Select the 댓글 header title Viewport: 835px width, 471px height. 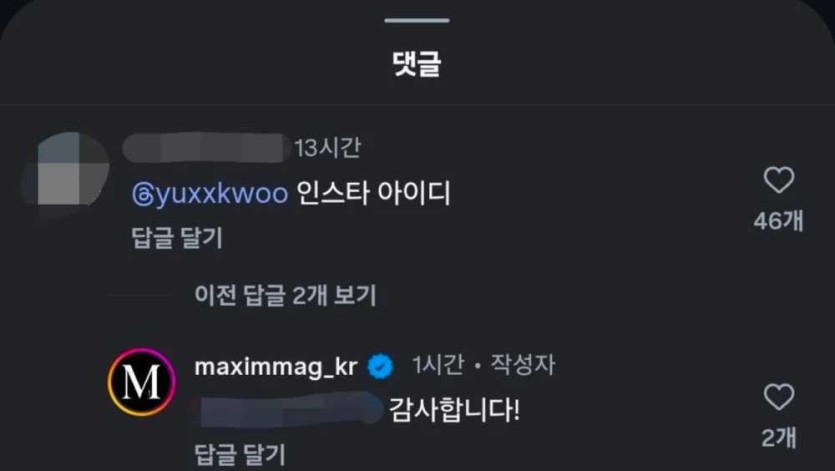pyautogui.click(x=417, y=63)
